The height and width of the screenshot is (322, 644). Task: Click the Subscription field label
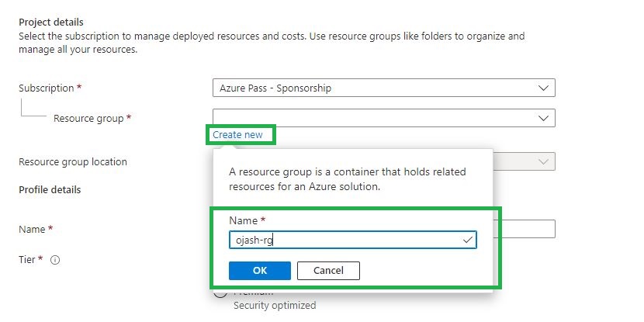(x=46, y=88)
